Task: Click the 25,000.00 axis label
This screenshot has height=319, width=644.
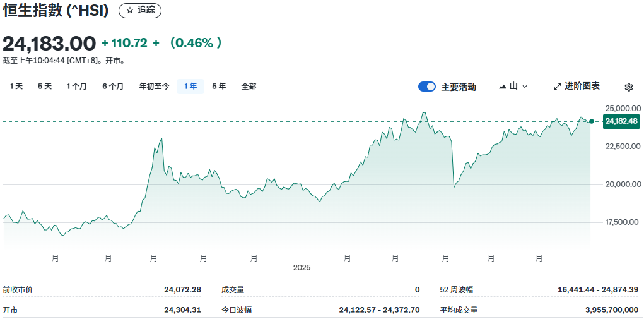Action: pyautogui.click(x=623, y=109)
